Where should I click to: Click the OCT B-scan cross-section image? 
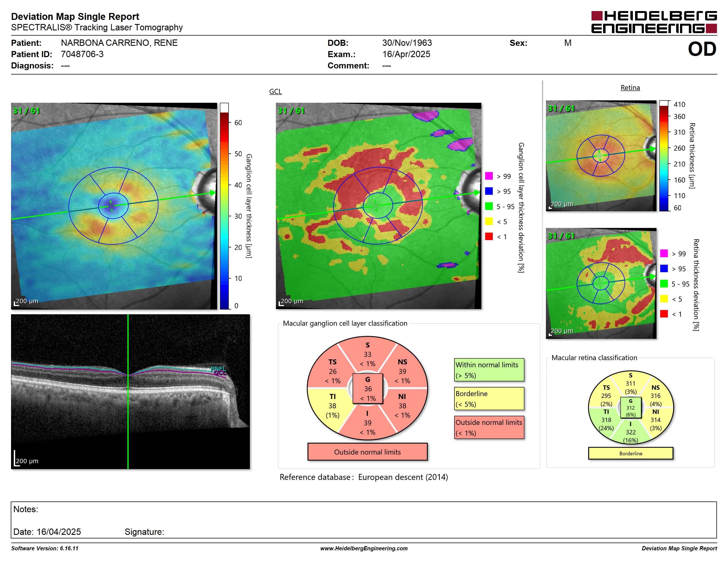coord(130,392)
